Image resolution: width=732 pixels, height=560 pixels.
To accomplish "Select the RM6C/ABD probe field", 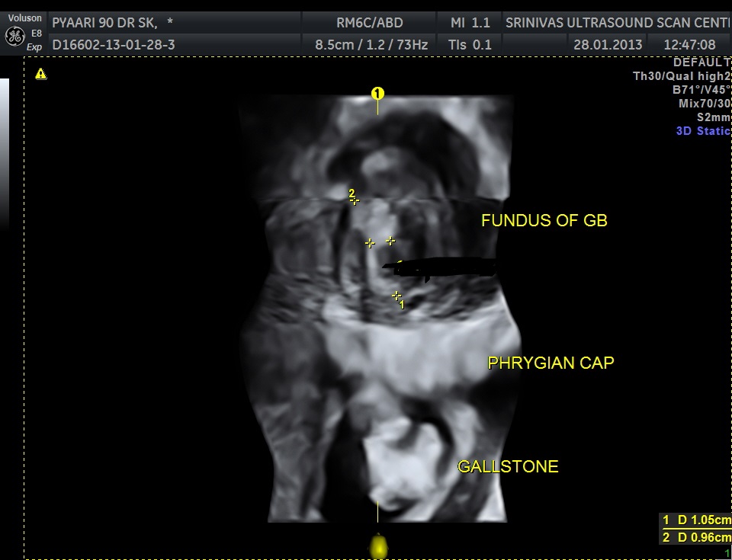I will (370, 23).
